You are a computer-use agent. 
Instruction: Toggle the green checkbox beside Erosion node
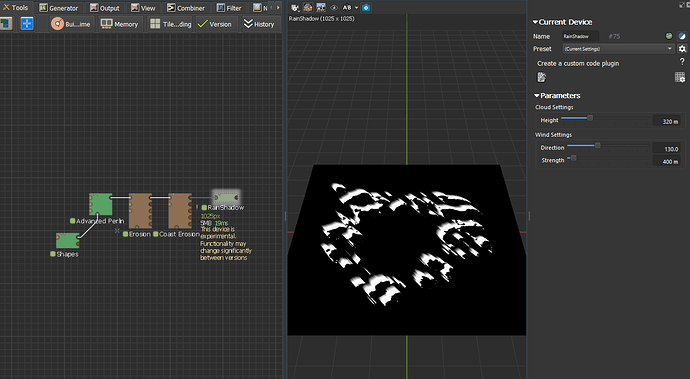(x=125, y=234)
